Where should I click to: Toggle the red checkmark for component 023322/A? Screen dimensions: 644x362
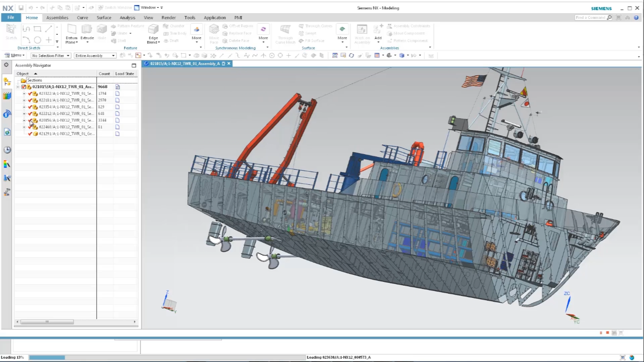coord(30,94)
